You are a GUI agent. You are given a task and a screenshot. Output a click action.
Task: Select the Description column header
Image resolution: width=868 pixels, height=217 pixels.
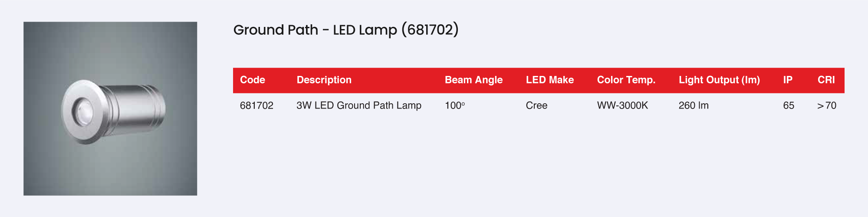click(324, 80)
